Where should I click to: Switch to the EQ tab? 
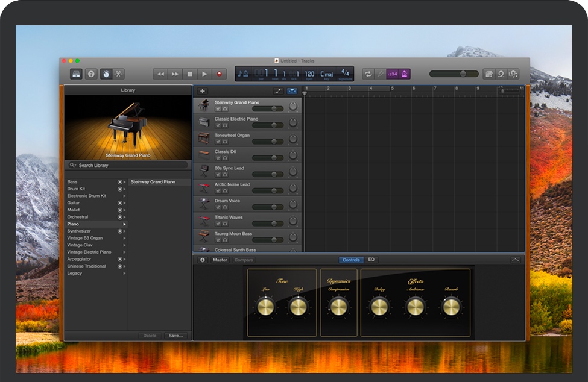[371, 260]
